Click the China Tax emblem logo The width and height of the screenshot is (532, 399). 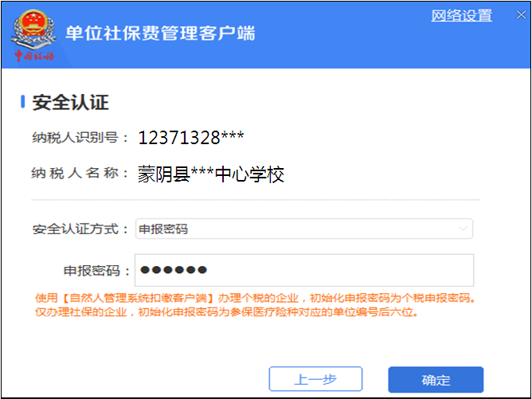(33, 35)
